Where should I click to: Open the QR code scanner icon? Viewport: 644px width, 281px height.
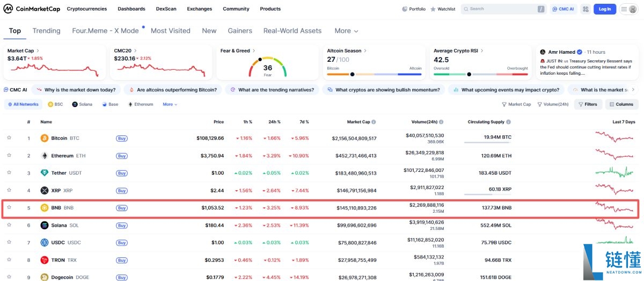point(585,9)
